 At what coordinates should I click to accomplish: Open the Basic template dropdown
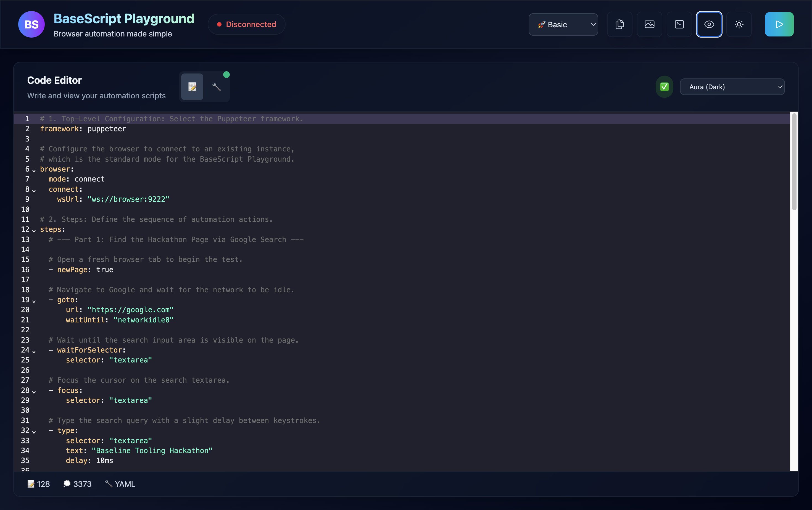(x=563, y=24)
